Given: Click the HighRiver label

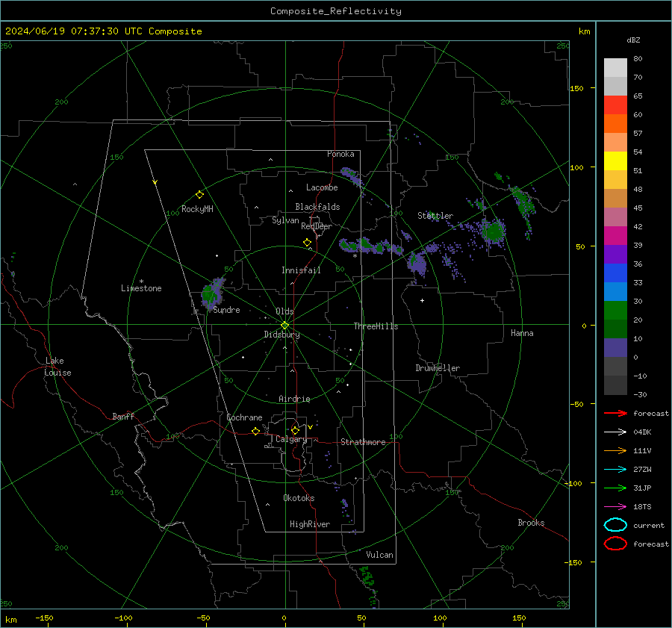Looking at the screenshot, I should tap(310, 524).
